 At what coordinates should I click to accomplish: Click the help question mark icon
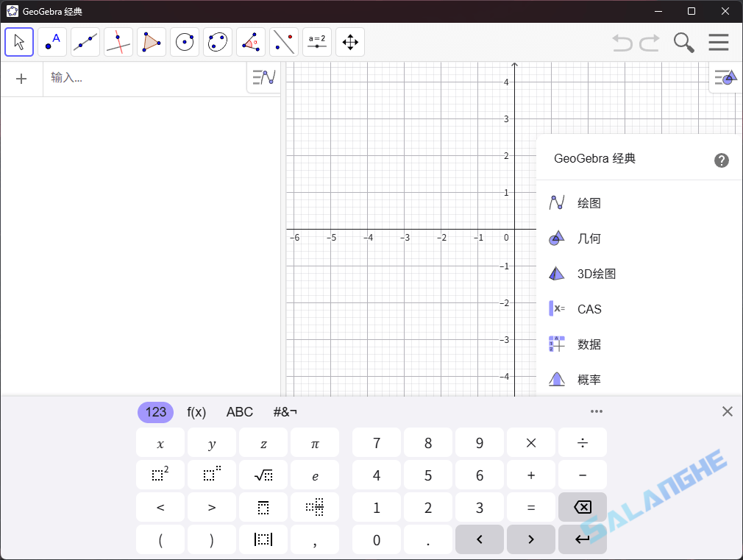click(722, 160)
